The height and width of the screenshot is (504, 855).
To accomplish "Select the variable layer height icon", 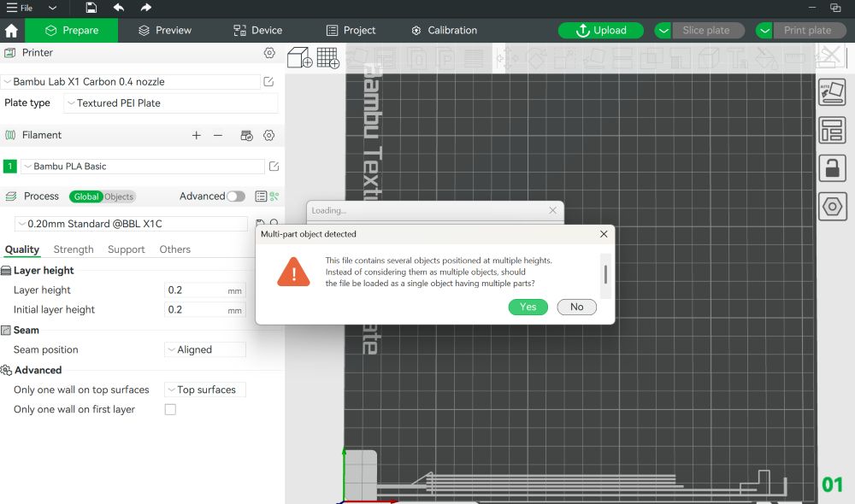I will pyautogui.click(x=474, y=58).
